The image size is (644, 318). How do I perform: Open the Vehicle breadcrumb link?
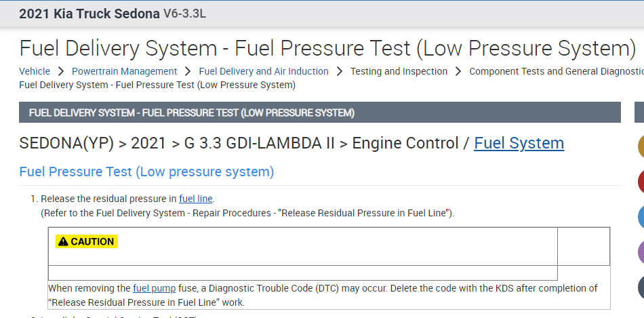(35, 71)
